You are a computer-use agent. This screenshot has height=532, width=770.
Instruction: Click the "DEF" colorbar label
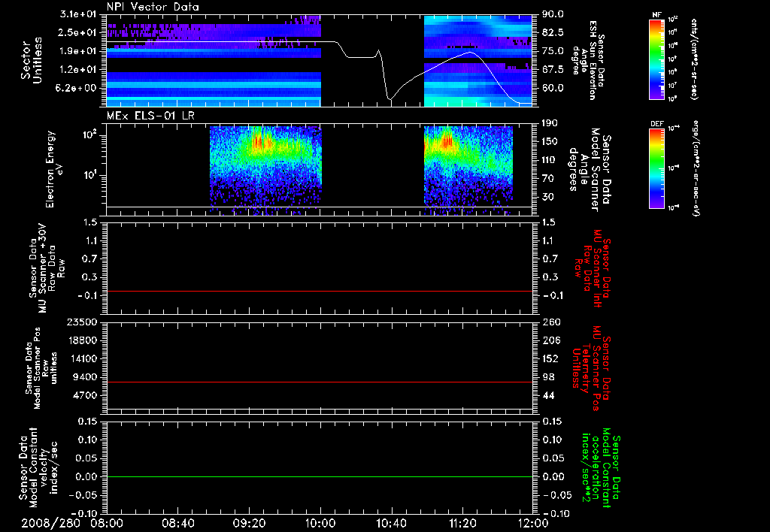tap(656, 124)
